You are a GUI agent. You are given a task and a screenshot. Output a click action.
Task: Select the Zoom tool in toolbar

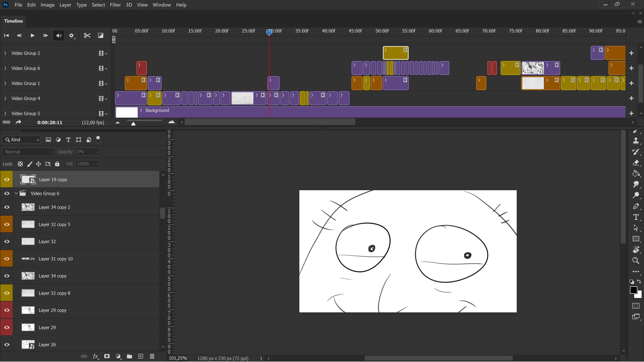coord(636,261)
